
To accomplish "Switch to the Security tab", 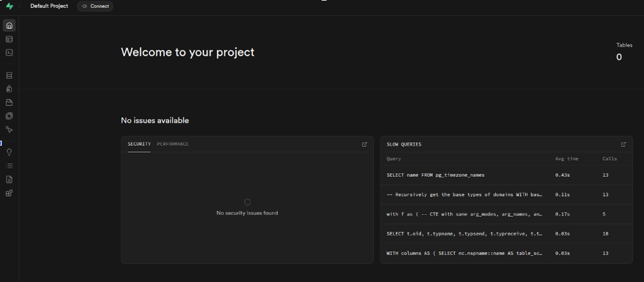I will tap(139, 144).
